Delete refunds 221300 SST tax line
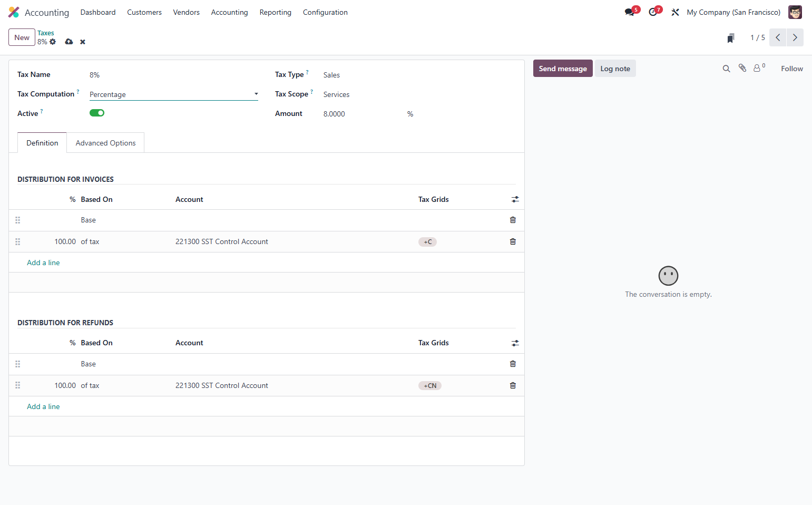Viewport: 812px width, 505px height. (x=513, y=385)
